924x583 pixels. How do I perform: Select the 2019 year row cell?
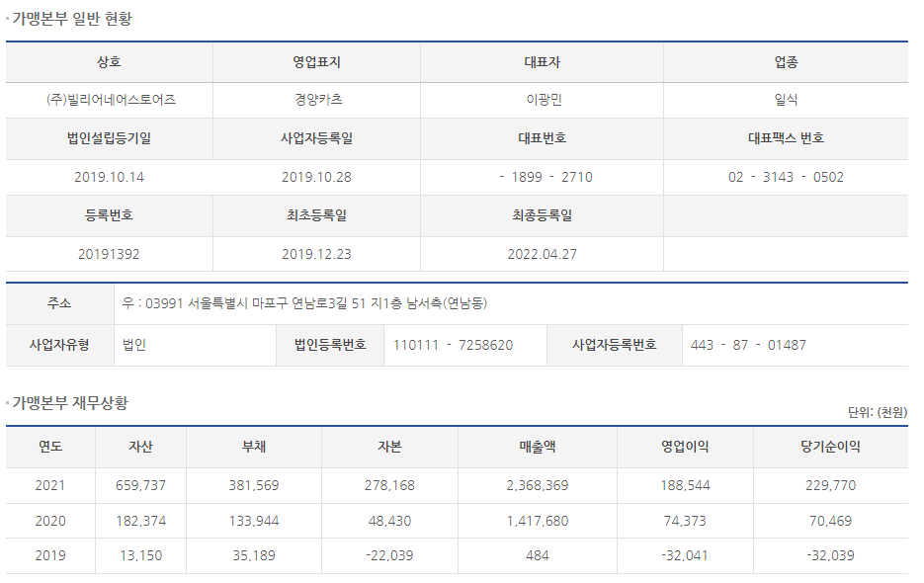[50, 555]
